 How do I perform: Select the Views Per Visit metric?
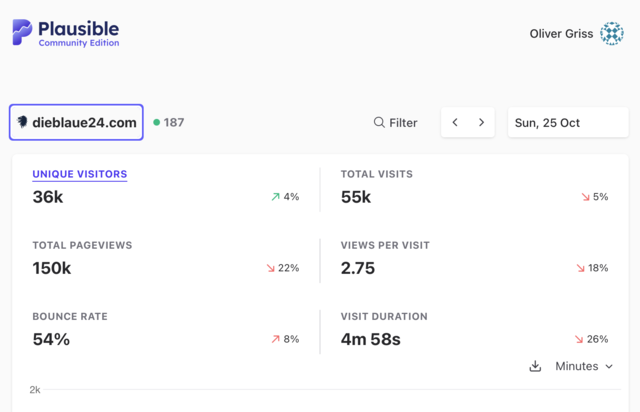(x=385, y=245)
